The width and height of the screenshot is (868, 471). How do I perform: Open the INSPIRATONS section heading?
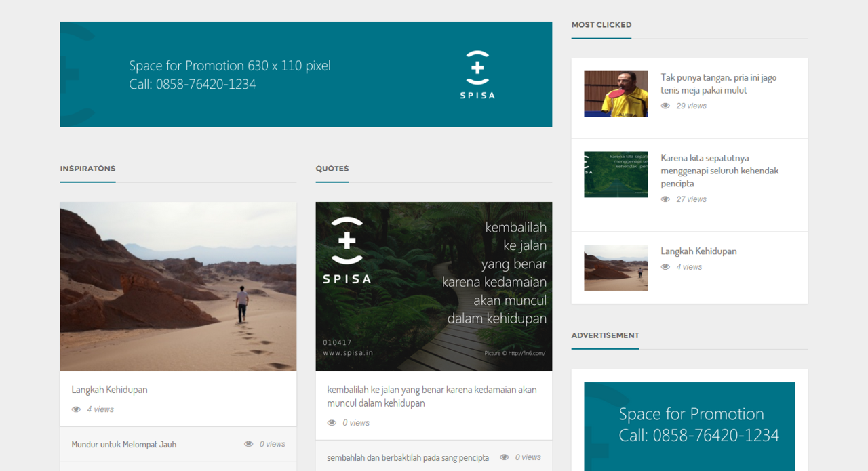pos(87,169)
